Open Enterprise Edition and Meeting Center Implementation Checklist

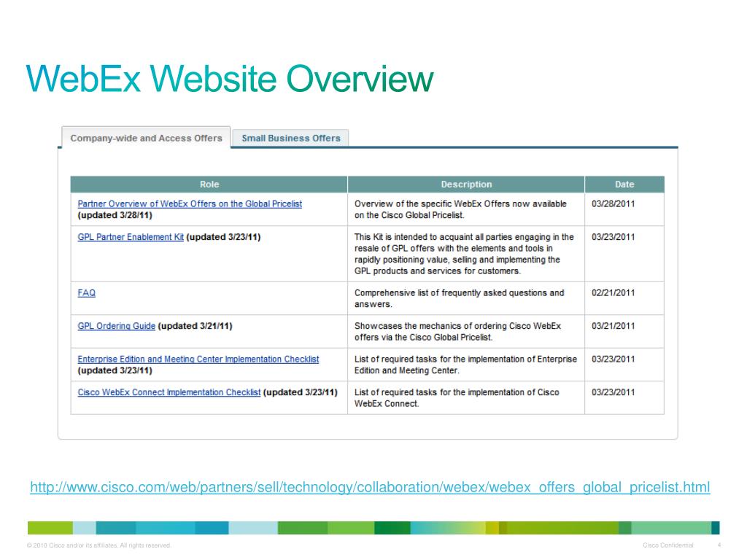coord(198,359)
